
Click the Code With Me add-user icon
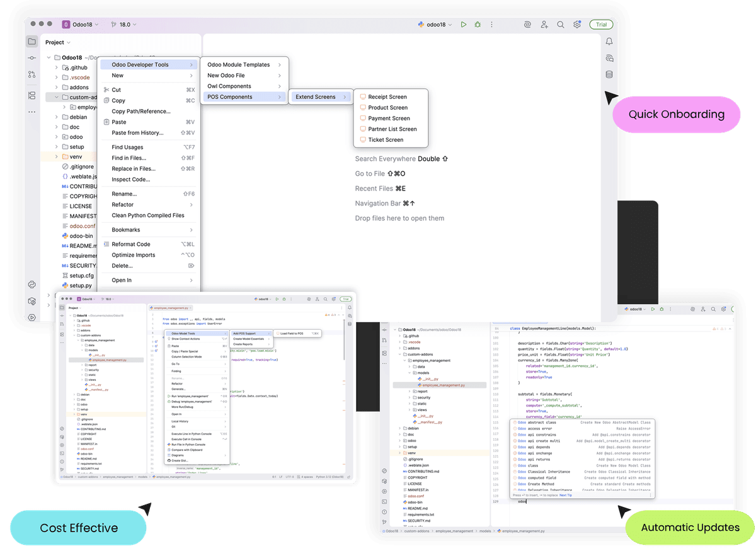tap(544, 25)
